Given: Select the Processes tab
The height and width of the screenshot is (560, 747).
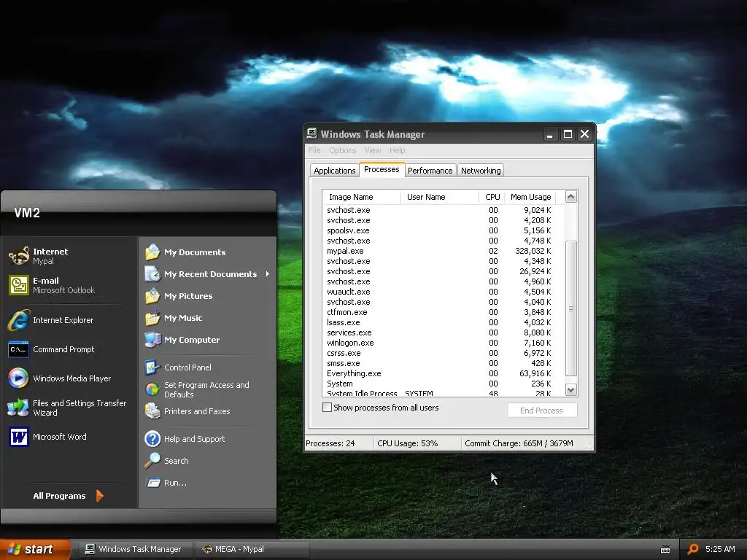Looking at the screenshot, I should (382, 169).
